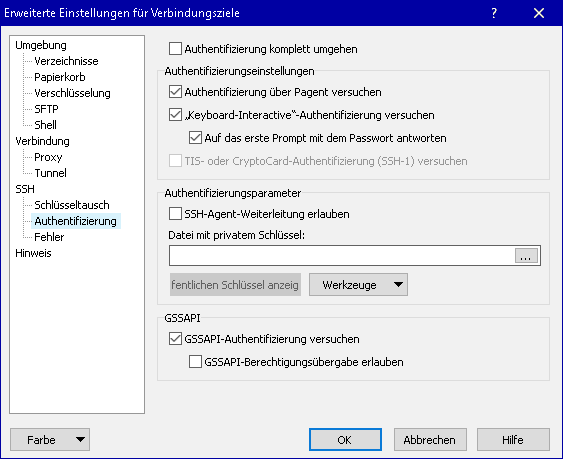Open the Proxy settings page
The height and width of the screenshot is (459, 563).
[48, 157]
